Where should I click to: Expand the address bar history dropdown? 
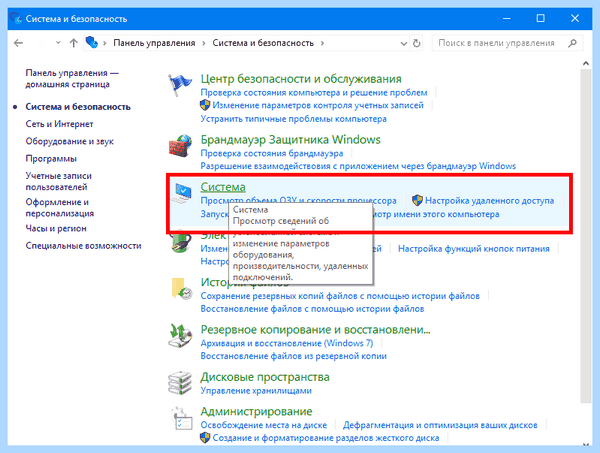pos(403,44)
